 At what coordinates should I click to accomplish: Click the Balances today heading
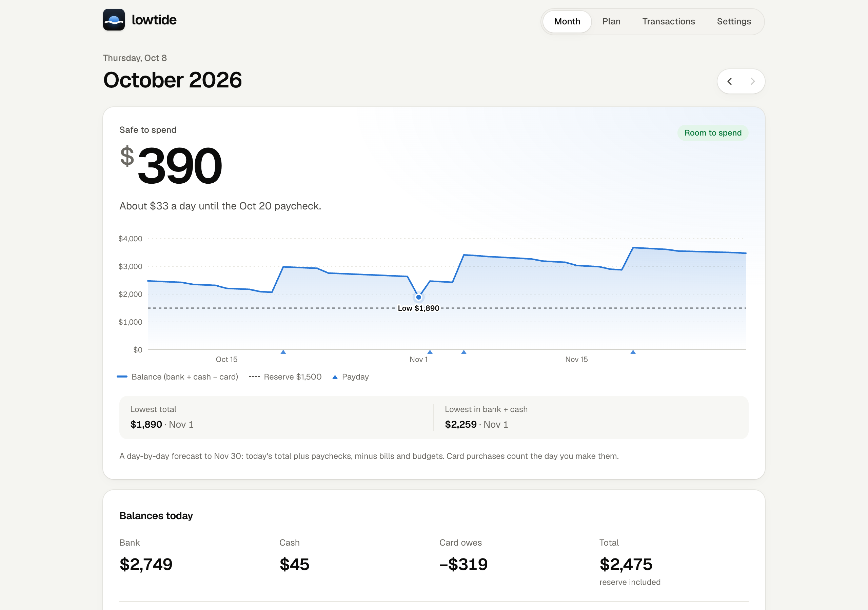(156, 515)
